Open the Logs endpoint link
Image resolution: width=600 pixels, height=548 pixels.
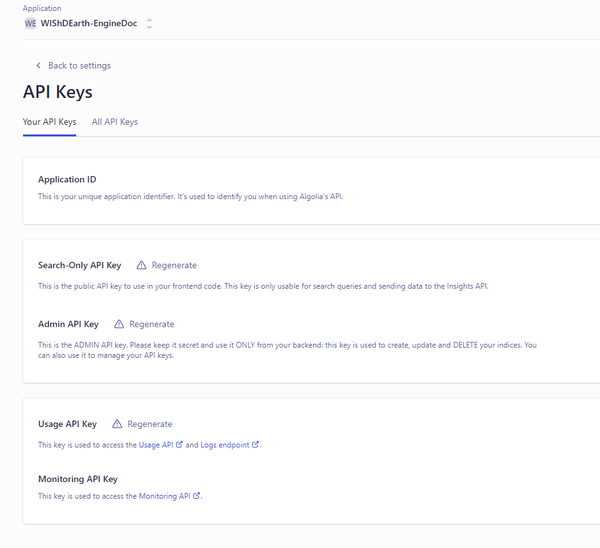point(225,445)
